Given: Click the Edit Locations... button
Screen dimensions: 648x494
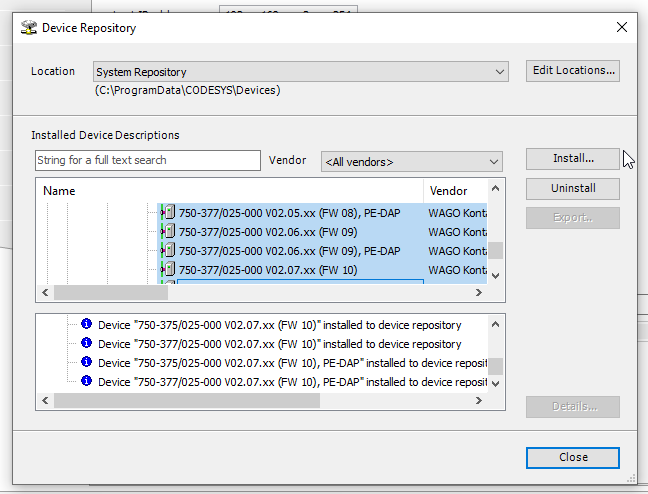Looking at the screenshot, I should (573, 71).
